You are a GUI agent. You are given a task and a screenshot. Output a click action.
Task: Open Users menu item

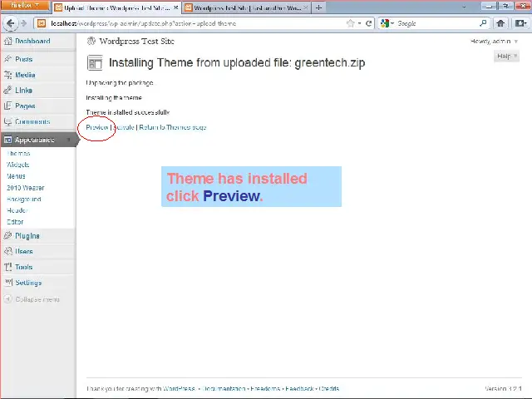24,251
